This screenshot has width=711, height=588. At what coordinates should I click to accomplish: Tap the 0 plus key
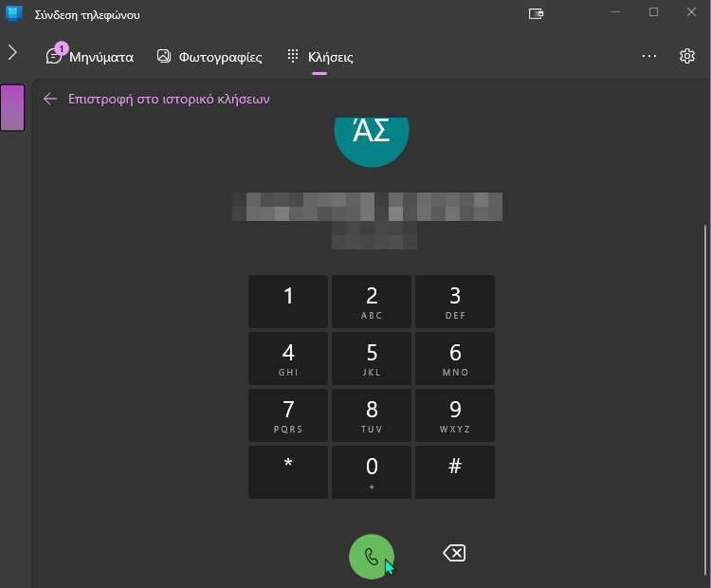[372, 472]
